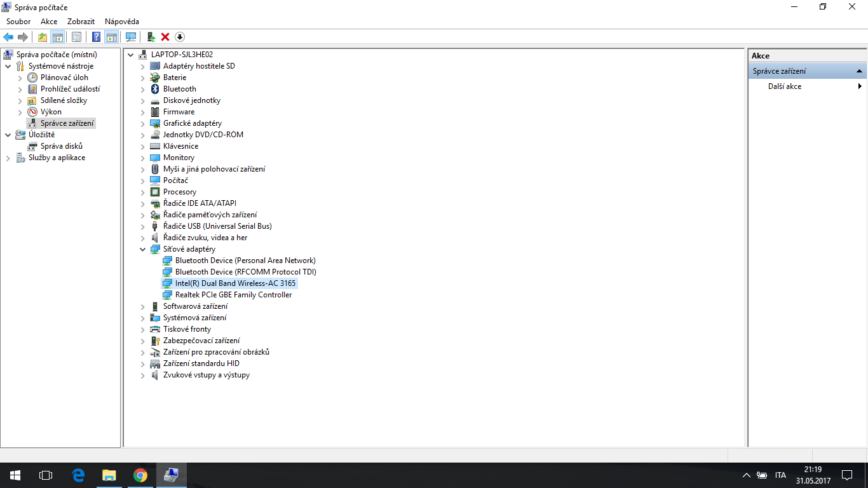
Task: Click the ITA language indicator
Action: (780, 475)
